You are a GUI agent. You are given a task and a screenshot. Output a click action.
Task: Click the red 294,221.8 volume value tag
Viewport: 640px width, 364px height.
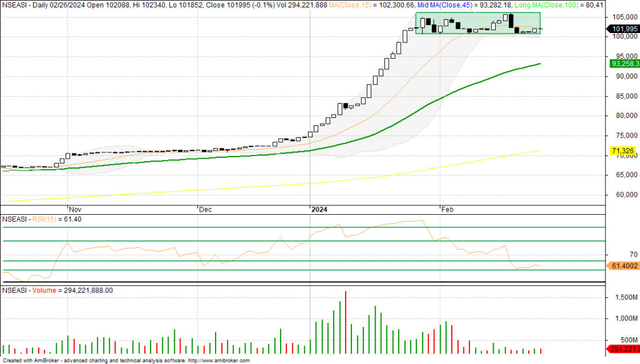pos(623,349)
